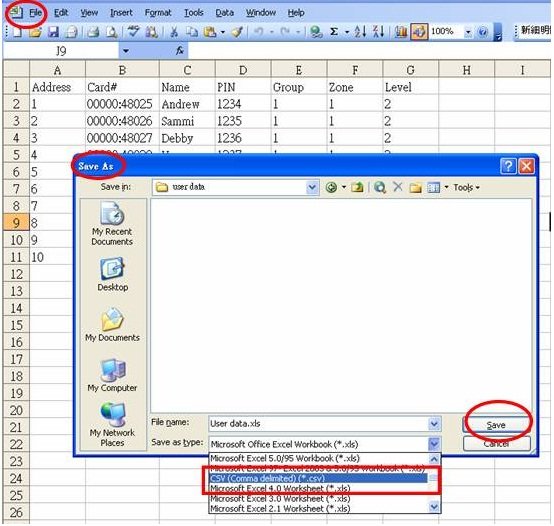
Task: Click the Save button
Action: coord(496,425)
